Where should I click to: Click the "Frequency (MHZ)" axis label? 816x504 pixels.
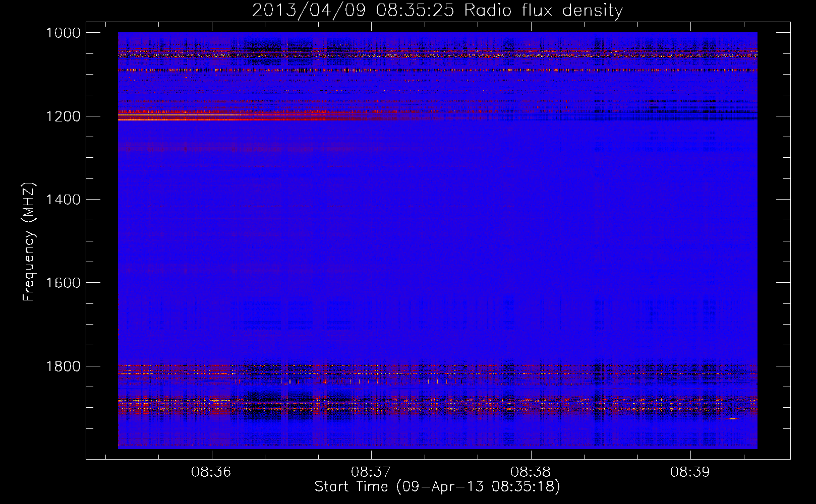[x=29, y=242]
